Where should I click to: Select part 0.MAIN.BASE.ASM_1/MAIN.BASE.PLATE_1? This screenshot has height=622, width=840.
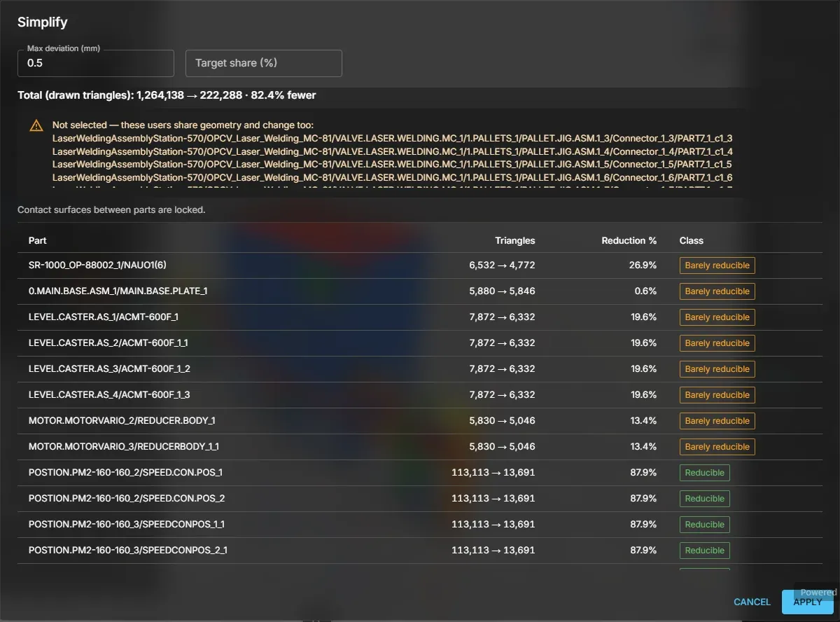click(x=420, y=291)
